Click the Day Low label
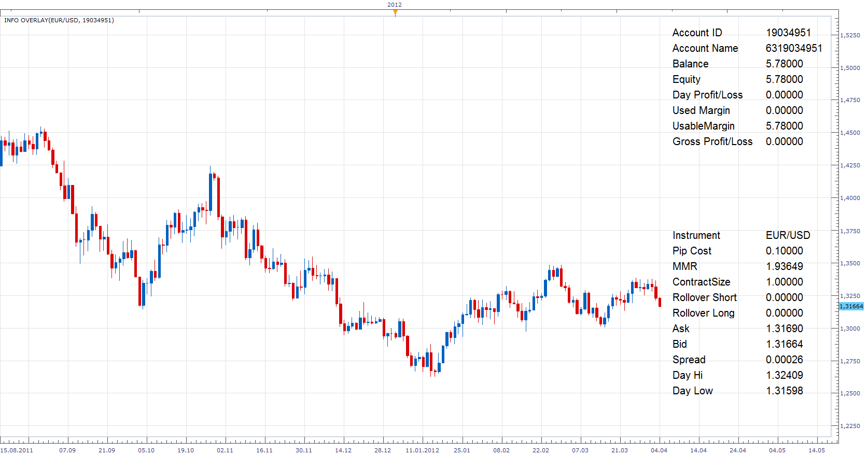 click(693, 391)
